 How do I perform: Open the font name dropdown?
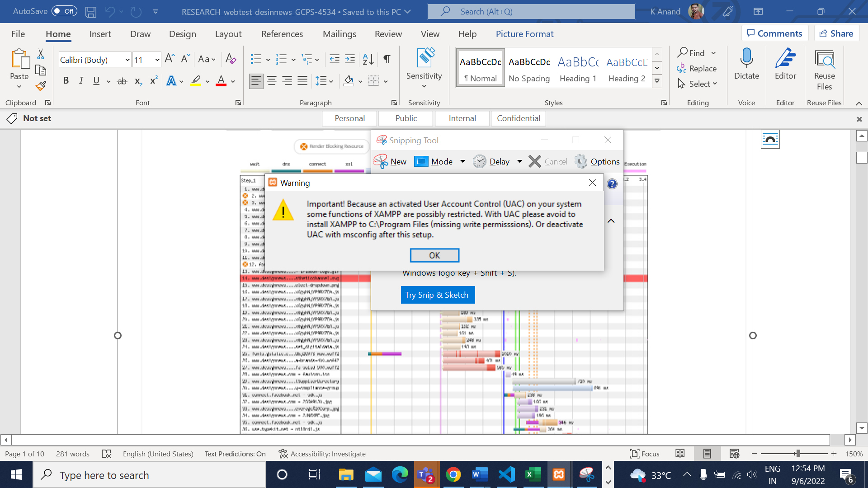(127, 60)
